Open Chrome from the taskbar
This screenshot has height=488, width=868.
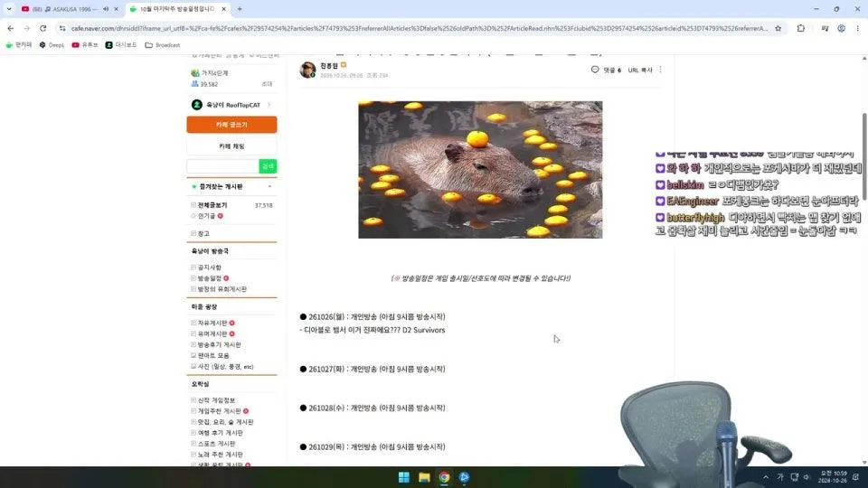click(x=445, y=477)
